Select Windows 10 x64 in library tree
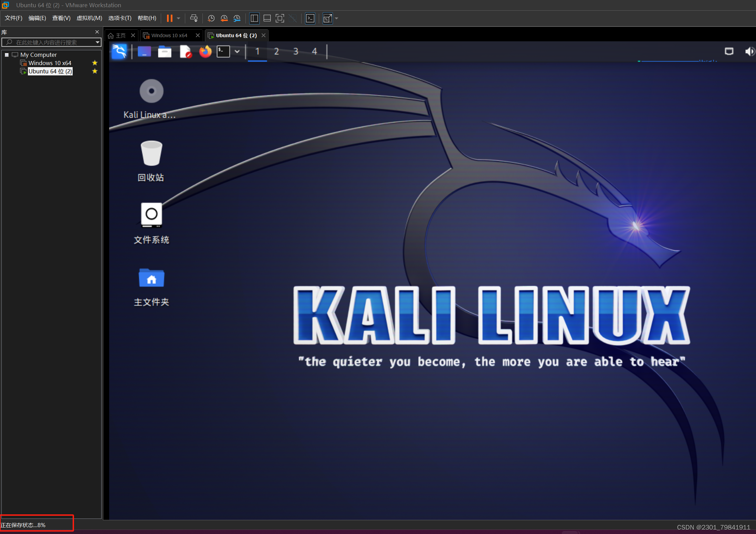This screenshot has width=756, height=534. click(x=50, y=63)
